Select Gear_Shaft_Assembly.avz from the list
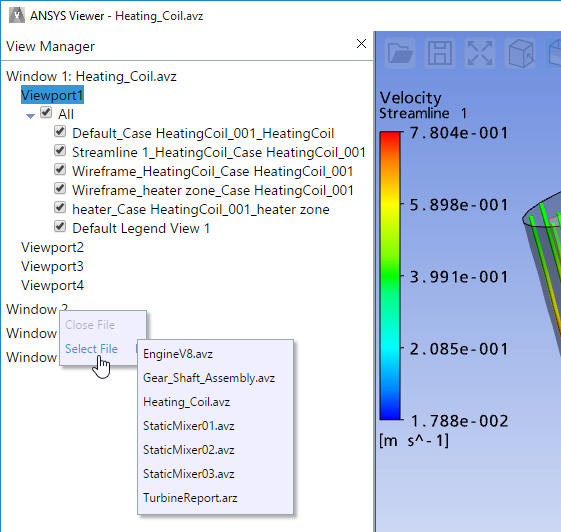The width and height of the screenshot is (561, 532). 209,378
